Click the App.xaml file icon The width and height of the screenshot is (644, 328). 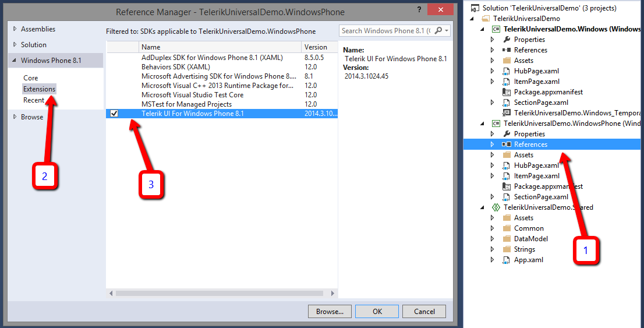pyautogui.click(x=507, y=260)
